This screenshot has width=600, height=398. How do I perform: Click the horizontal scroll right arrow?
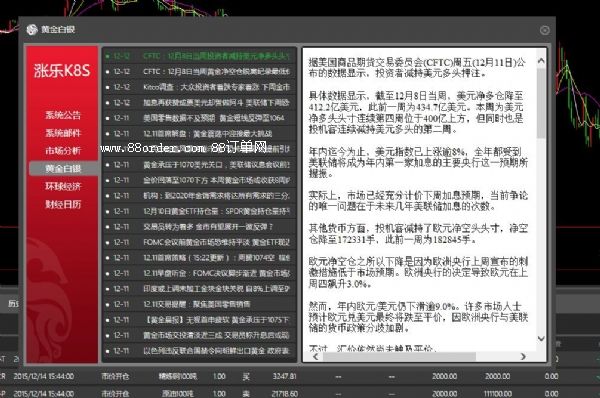click(523, 356)
